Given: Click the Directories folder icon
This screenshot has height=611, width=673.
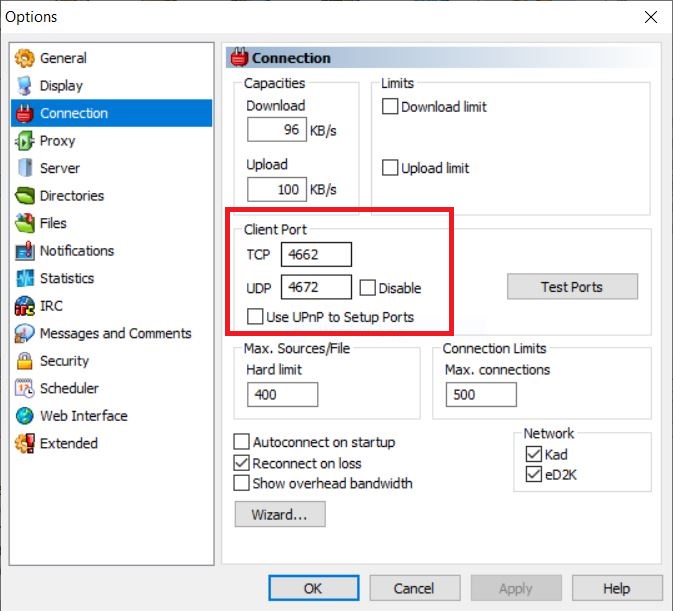Looking at the screenshot, I should pyautogui.click(x=25, y=196).
